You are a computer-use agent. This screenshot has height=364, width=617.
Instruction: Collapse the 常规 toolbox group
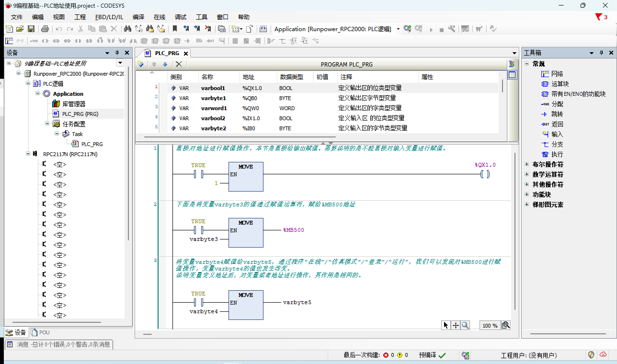(x=526, y=63)
